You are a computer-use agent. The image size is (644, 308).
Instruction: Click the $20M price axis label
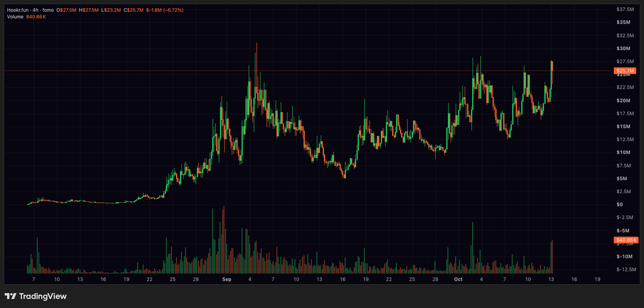(625, 100)
